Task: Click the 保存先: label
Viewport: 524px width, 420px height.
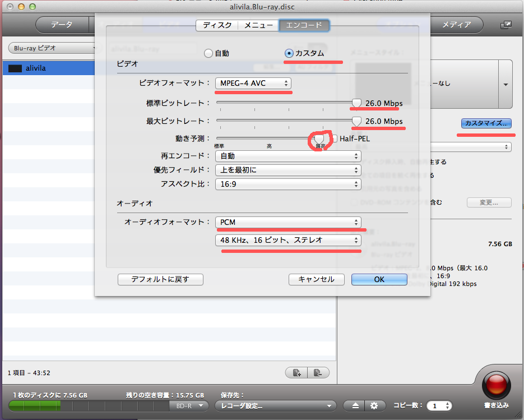Action: point(232,395)
